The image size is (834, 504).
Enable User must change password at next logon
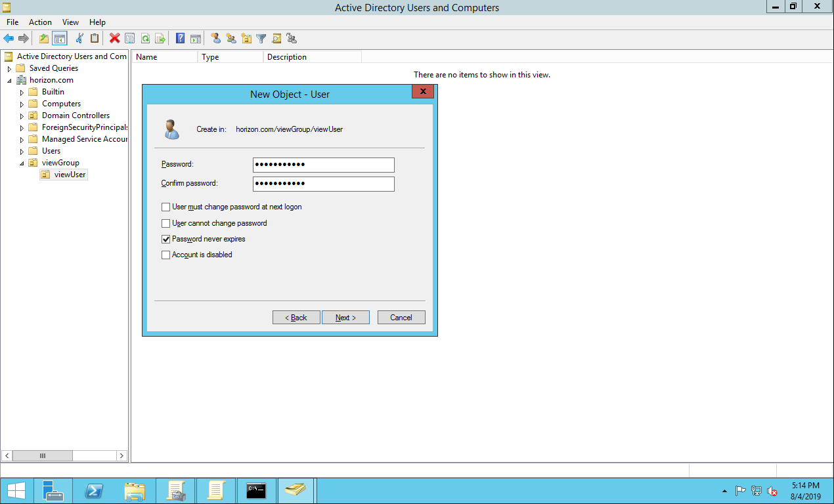[x=166, y=207]
